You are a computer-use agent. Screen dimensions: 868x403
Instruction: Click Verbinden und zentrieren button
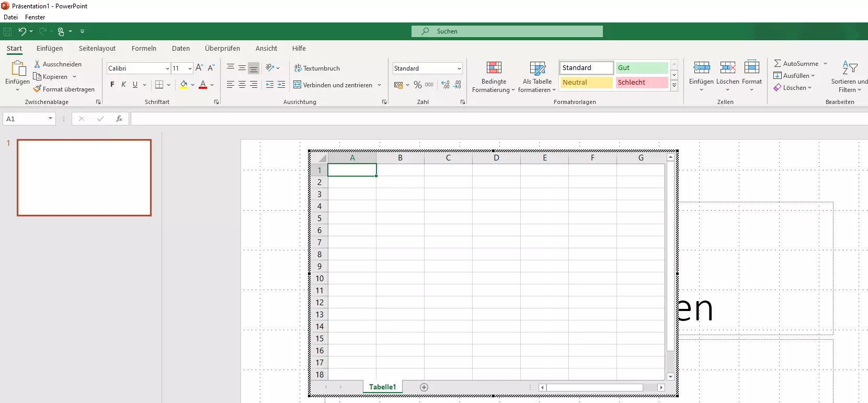click(x=333, y=85)
